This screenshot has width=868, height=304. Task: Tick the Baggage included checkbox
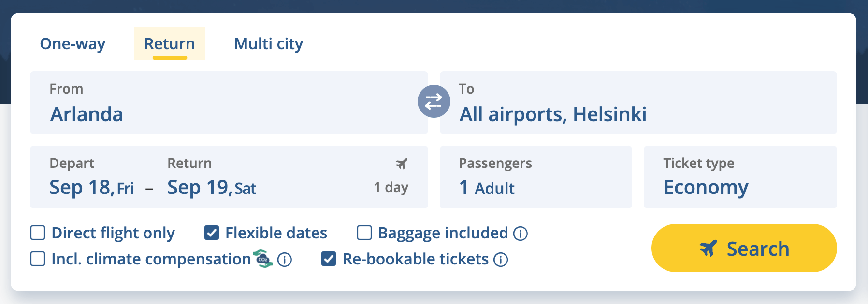pyautogui.click(x=364, y=233)
